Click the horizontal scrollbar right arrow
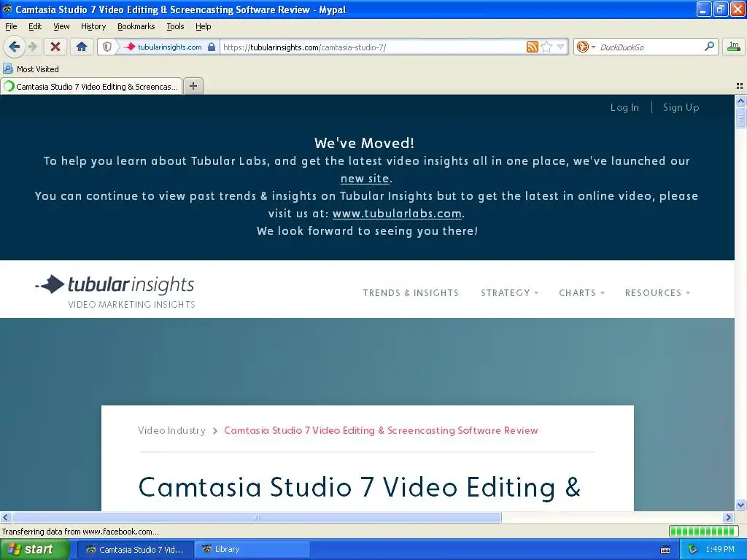The image size is (747, 560). (x=729, y=517)
